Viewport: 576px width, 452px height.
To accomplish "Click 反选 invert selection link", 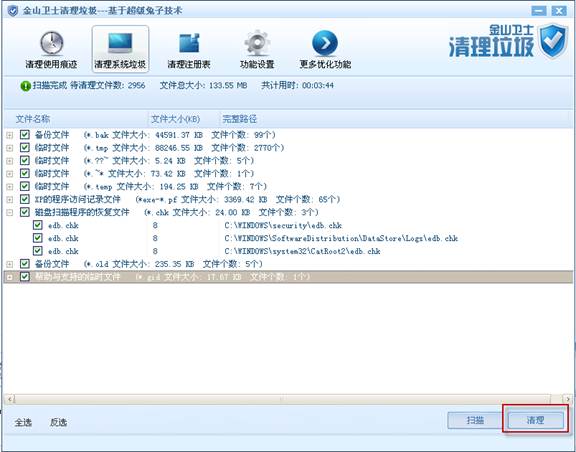I will [x=58, y=423].
